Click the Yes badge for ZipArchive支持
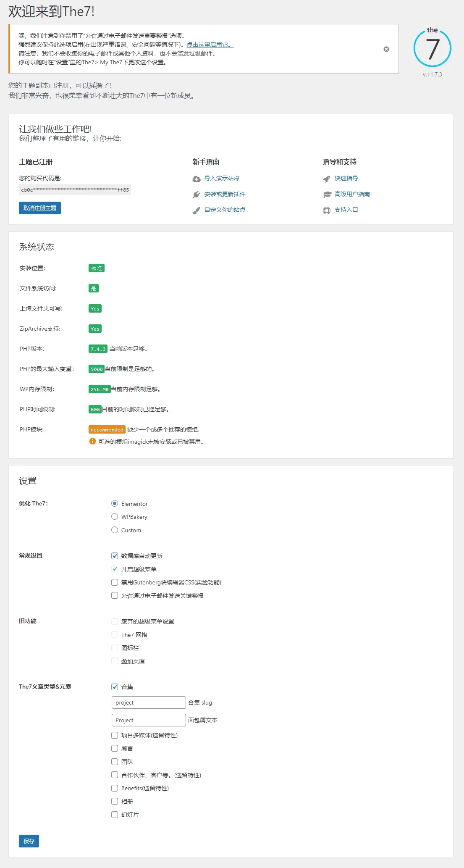The width and height of the screenshot is (464, 868). pos(95,329)
